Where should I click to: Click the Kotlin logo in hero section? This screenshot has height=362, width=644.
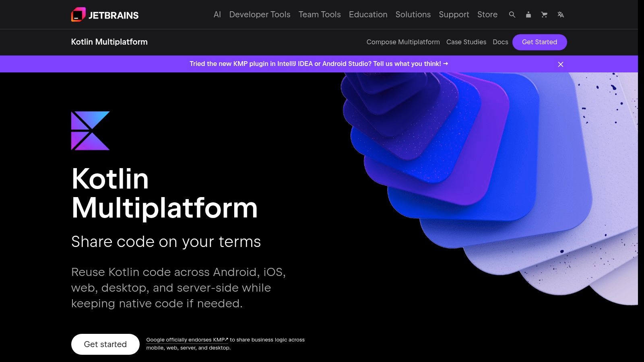[90, 131]
